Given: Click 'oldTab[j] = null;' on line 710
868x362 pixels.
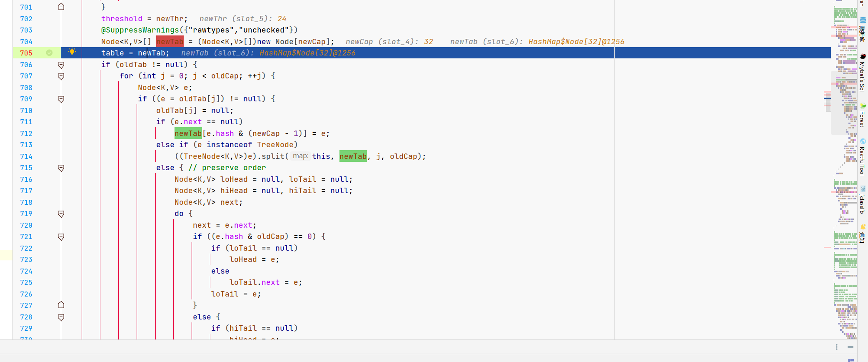Looking at the screenshot, I should 195,111.
